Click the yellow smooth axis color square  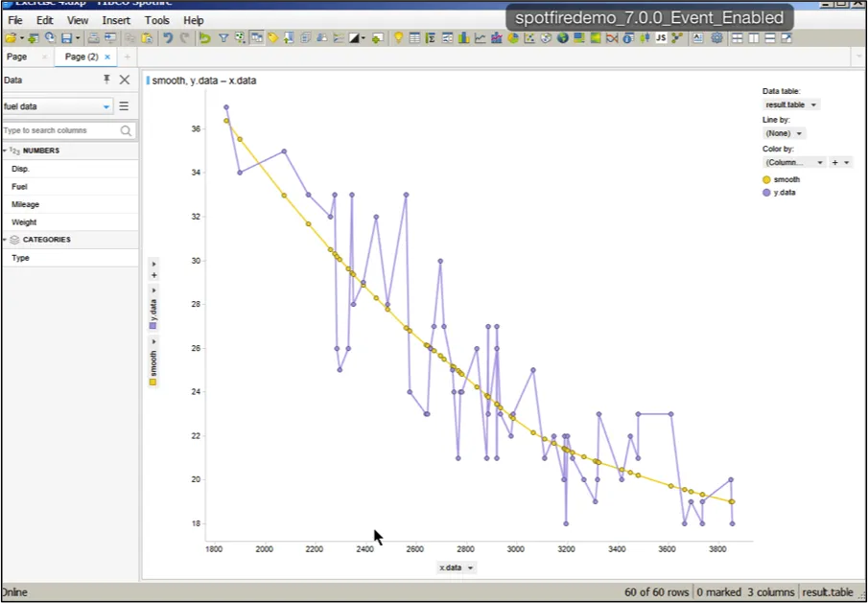pos(153,382)
